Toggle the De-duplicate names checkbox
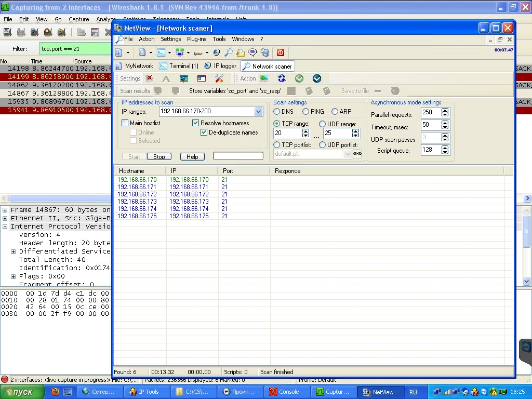 (x=204, y=132)
